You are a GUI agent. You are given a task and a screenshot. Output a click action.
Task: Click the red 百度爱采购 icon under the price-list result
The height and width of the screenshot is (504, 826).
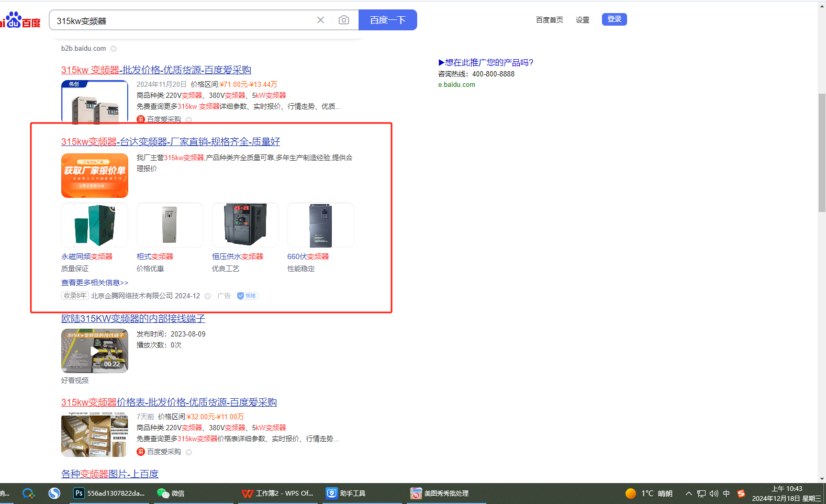141,452
